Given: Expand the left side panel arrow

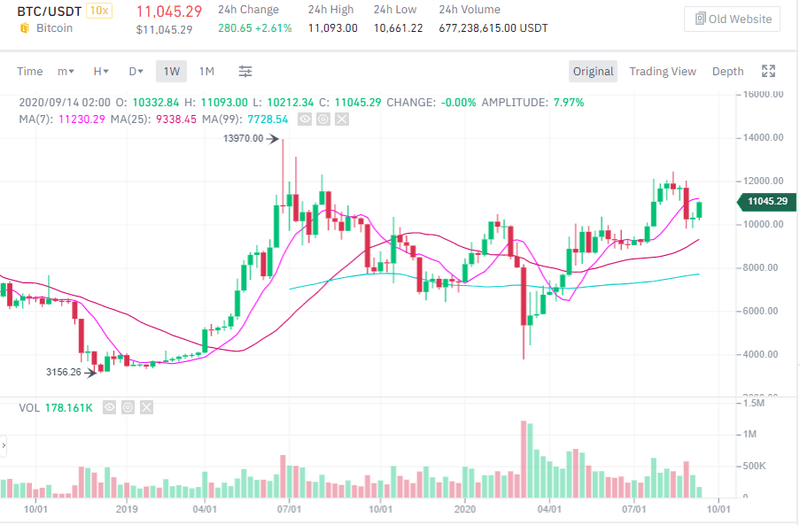Looking at the screenshot, I should point(4,445).
